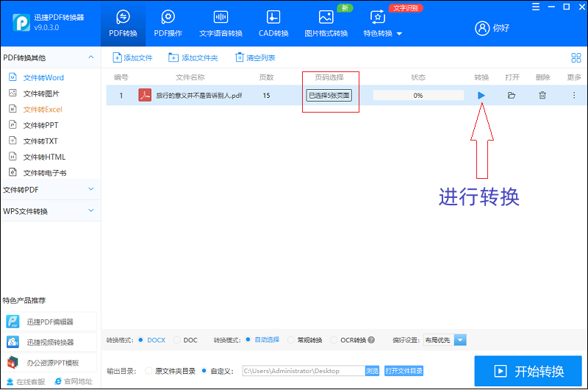Select 原文件夹目录 output option
Image resolution: width=588 pixels, height=390 pixels.
point(149,371)
